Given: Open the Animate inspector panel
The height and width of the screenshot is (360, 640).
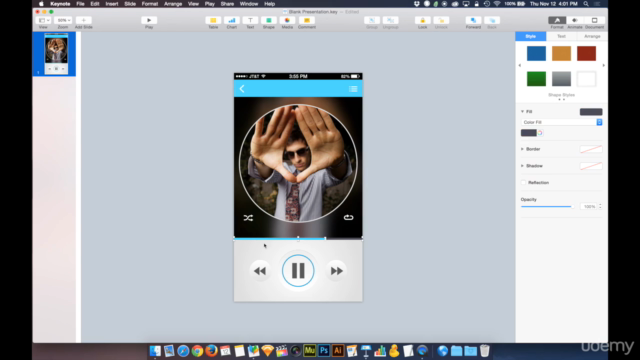Looking at the screenshot, I should 575,20.
